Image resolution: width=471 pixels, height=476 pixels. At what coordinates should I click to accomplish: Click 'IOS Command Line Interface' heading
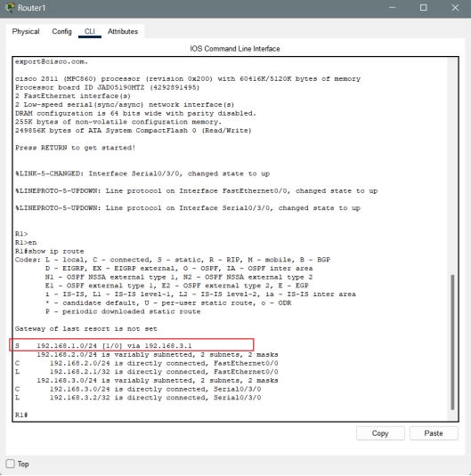[x=235, y=49]
